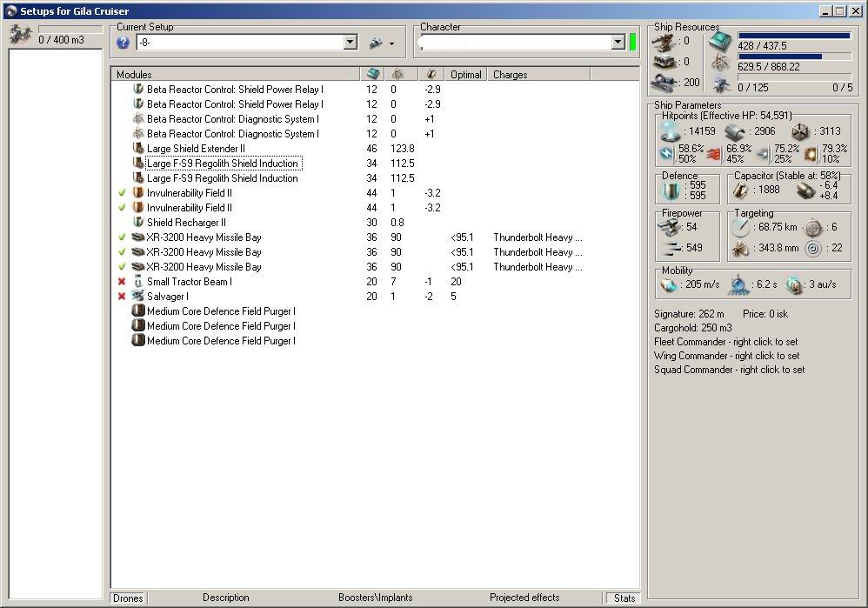Select the Small Tractor Beam I module row

click(375, 282)
